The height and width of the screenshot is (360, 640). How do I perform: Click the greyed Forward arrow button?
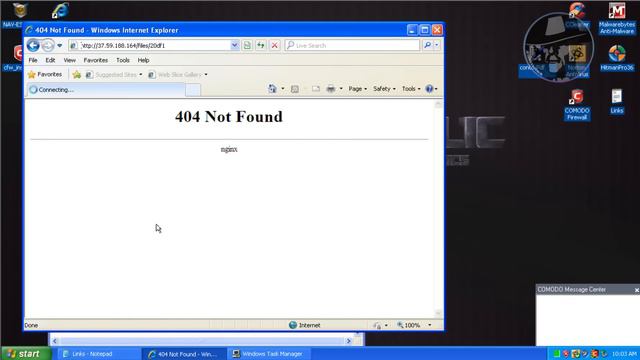(x=48, y=45)
